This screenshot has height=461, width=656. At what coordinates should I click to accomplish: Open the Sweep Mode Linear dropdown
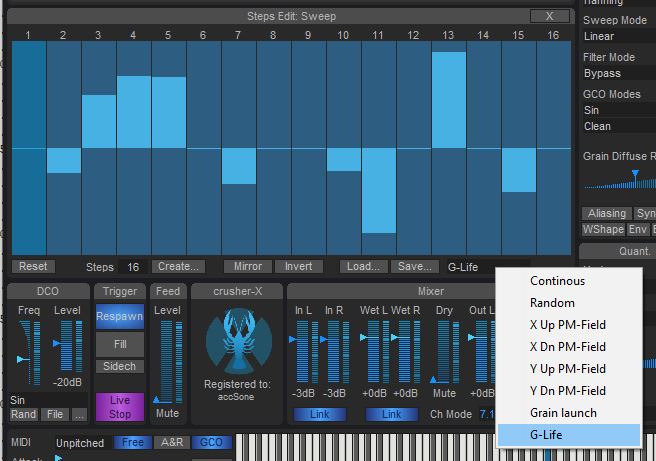point(619,36)
